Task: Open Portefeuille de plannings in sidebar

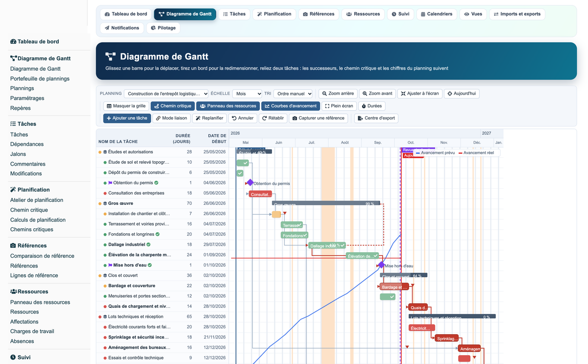Action: pyautogui.click(x=40, y=78)
